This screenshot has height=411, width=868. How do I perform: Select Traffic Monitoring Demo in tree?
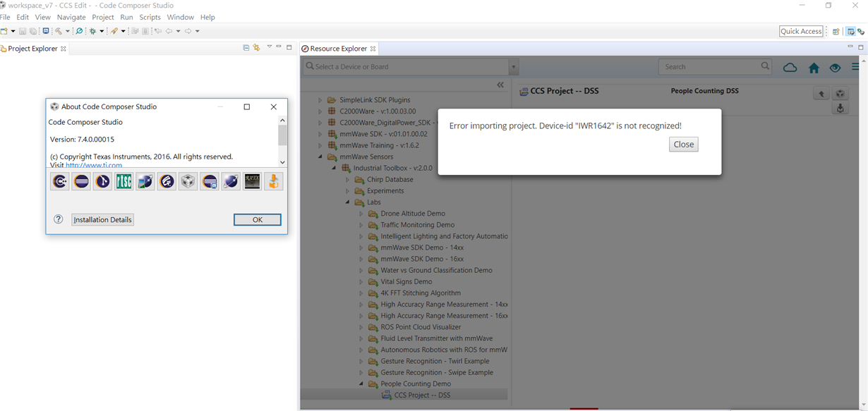(418, 225)
